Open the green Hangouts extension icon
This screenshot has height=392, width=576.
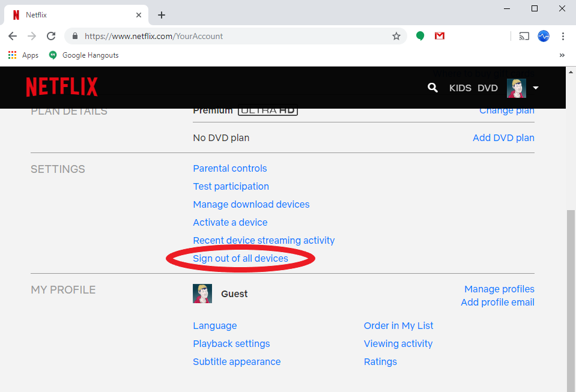pos(420,36)
